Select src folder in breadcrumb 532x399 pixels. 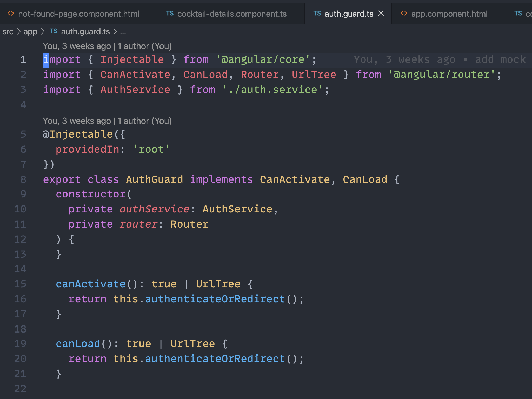(x=8, y=32)
